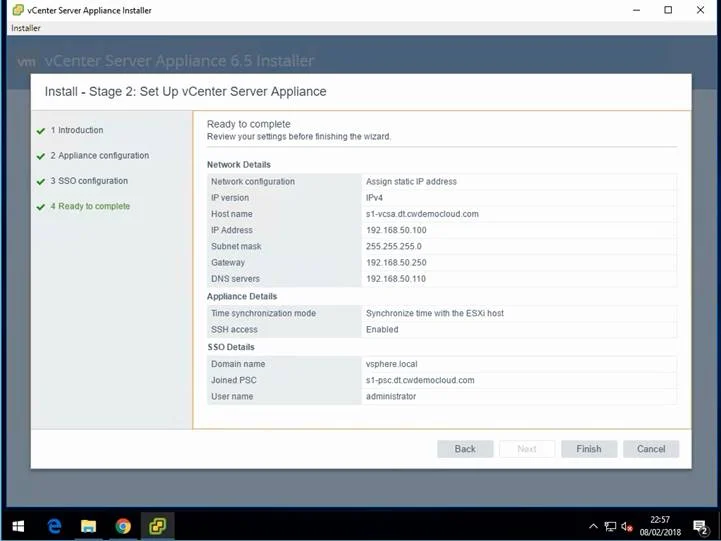Click IP address value 192.168.50.100

coord(396,230)
